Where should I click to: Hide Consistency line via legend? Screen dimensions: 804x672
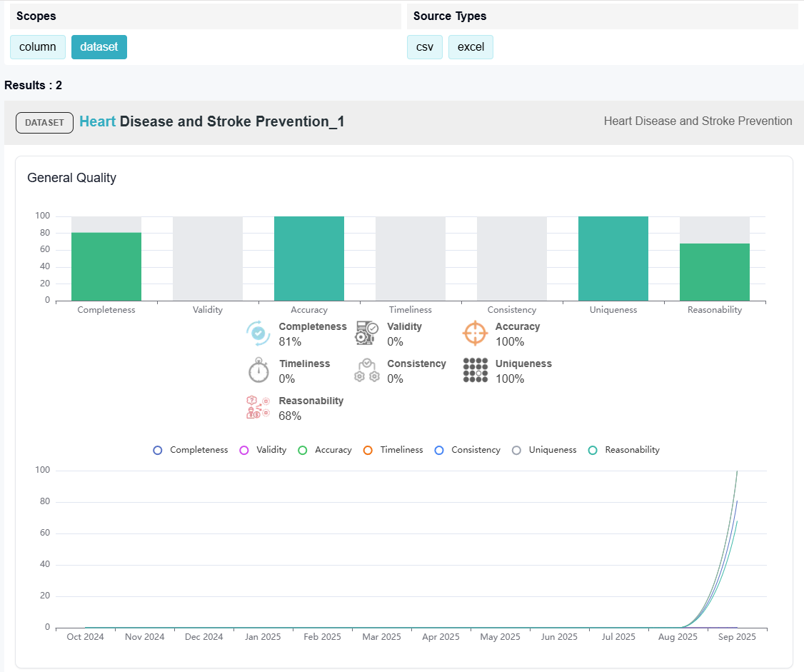tap(467, 450)
